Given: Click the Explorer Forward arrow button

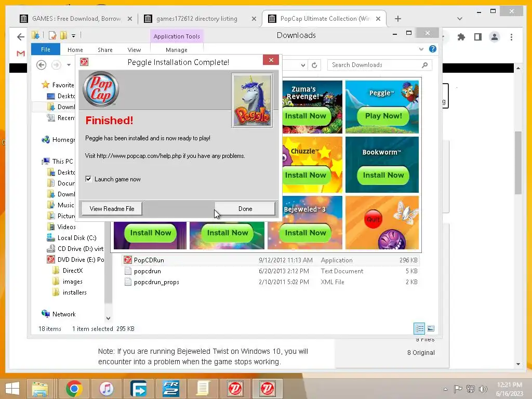Looking at the screenshot, I should click(x=56, y=65).
